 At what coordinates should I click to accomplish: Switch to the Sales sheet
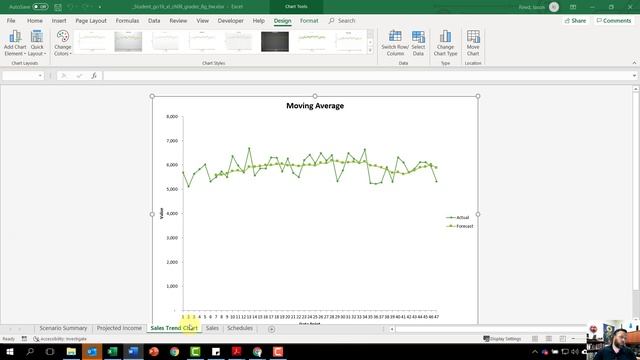(x=212, y=328)
